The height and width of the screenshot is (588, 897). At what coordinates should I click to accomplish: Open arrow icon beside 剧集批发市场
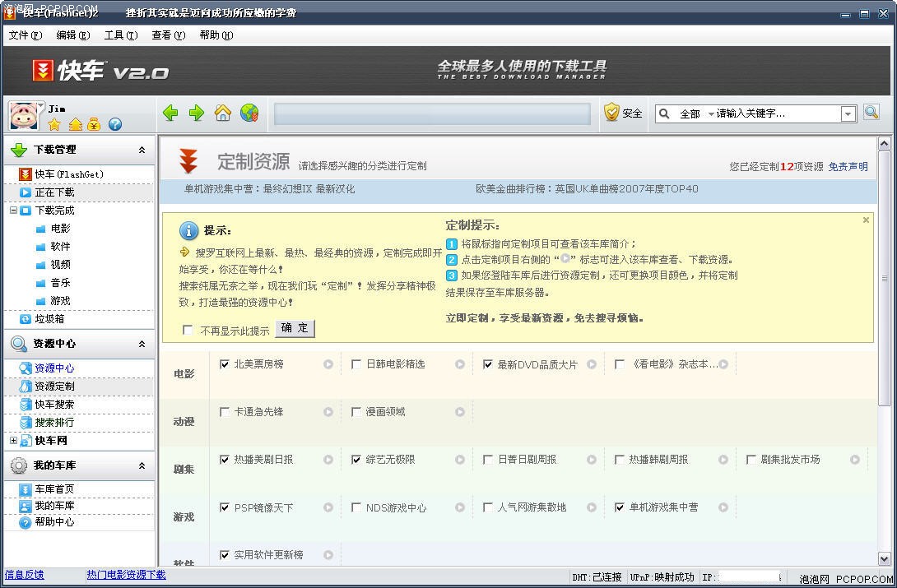point(855,460)
